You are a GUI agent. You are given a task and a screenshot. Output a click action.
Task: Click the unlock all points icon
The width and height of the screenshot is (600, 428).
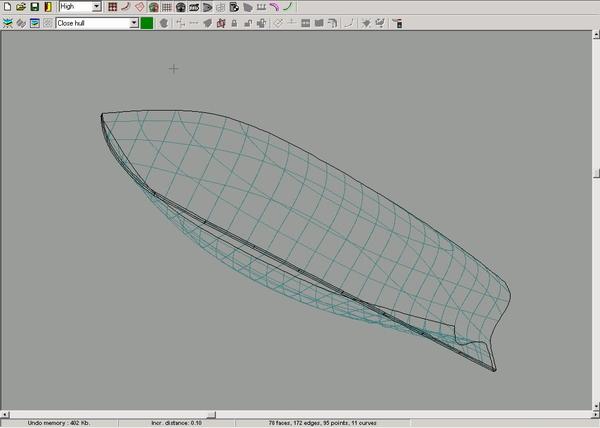coord(261,23)
